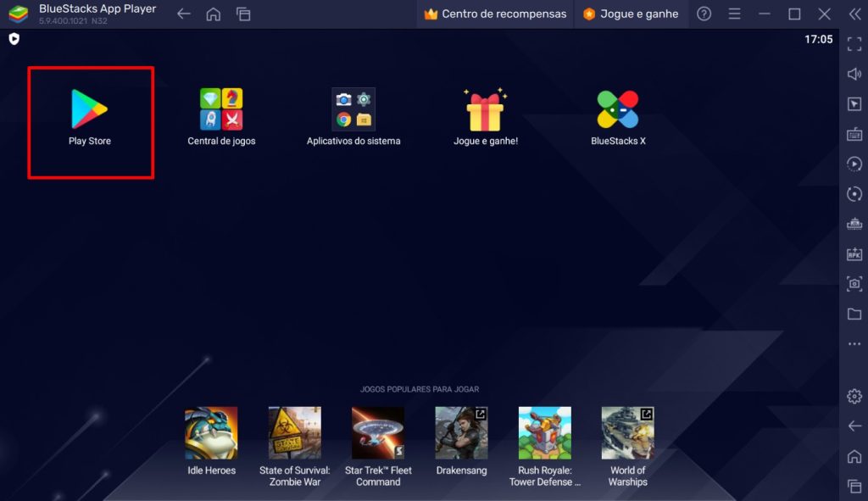Minimize the BlueStacks window
Viewport: 868px width, 501px height.
coord(765,14)
